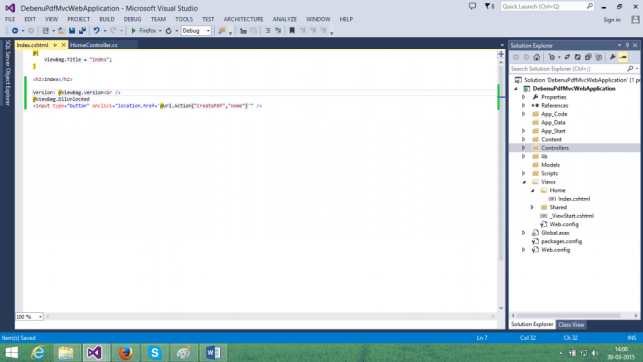Open Properties via the wrench icon
The image size is (643, 362).
click(x=613, y=57)
